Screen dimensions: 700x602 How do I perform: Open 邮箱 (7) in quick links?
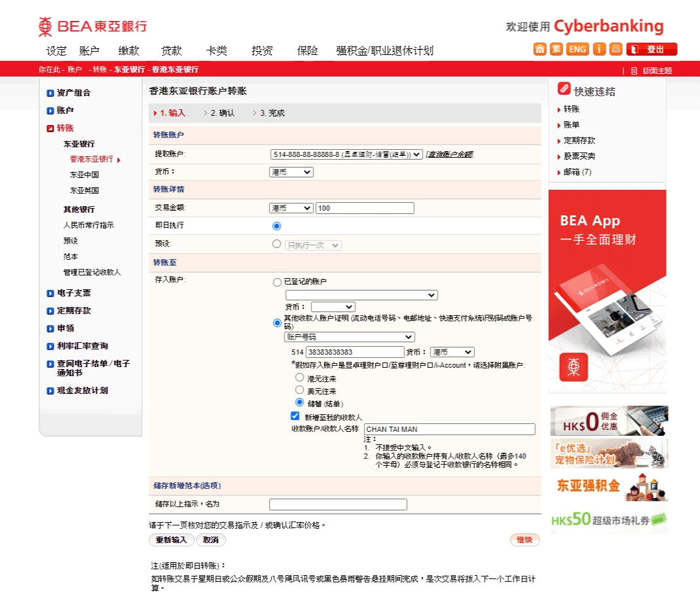(577, 172)
